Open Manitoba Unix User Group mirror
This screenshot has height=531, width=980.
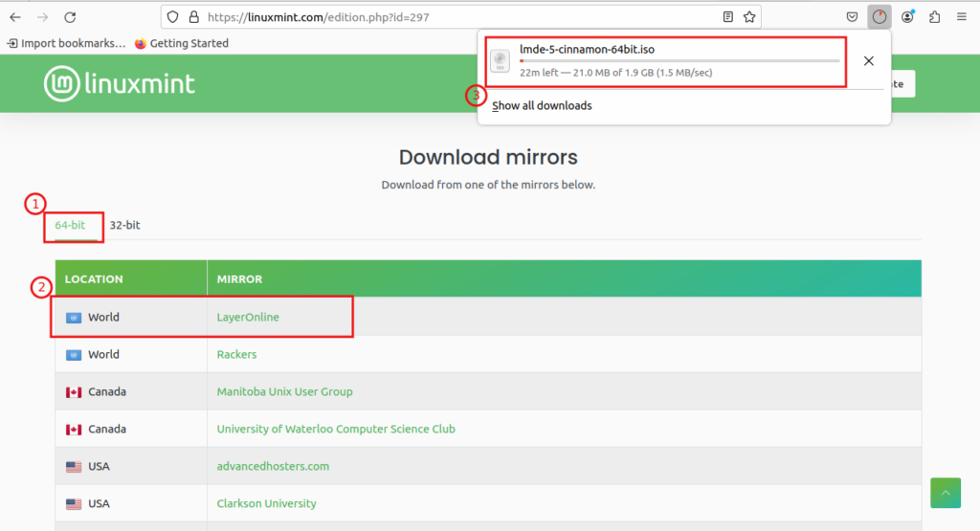pyautogui.click(x=285, y=391)
